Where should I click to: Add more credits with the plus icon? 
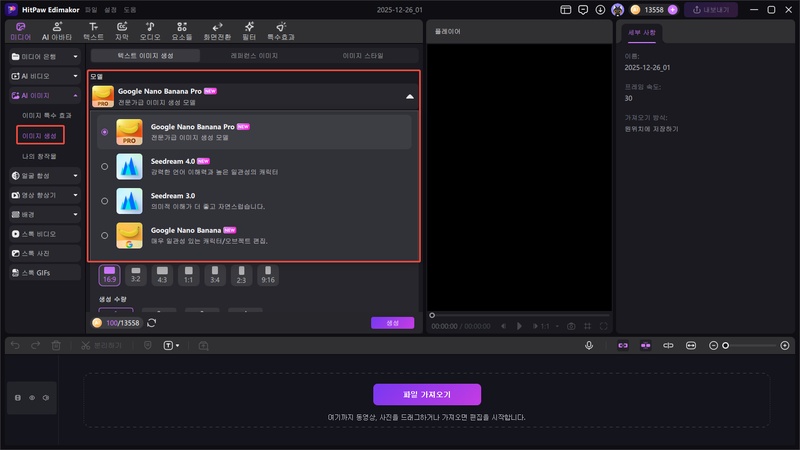(672, 10)
